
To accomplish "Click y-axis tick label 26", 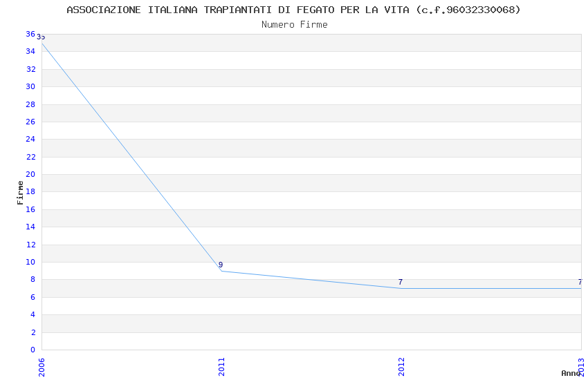I will click(x=30, y=122).
